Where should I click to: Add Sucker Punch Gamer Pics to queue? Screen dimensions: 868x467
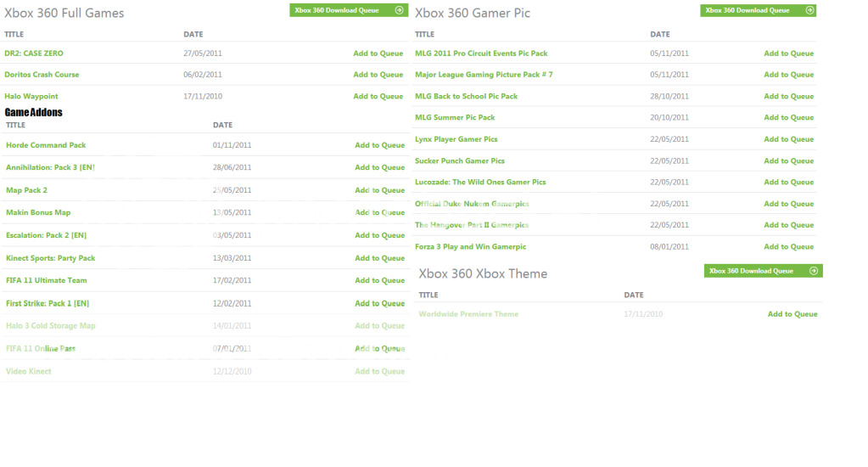coord(788,160)
